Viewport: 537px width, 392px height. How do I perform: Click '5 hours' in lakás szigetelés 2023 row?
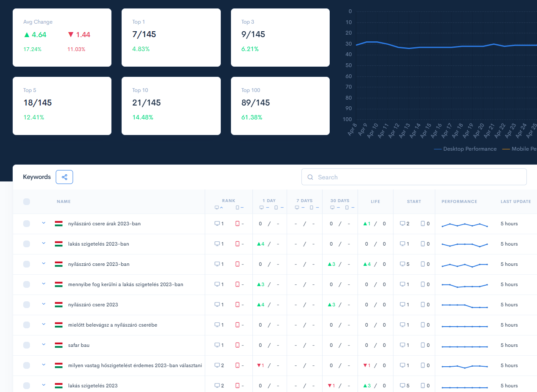coord(509,386)
